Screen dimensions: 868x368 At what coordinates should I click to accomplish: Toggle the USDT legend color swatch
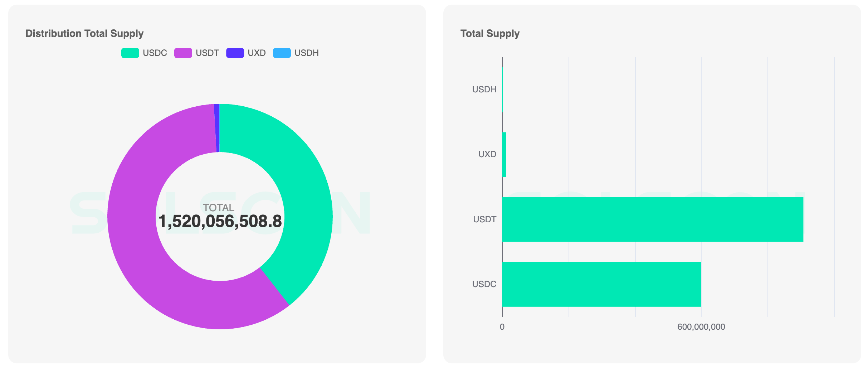click(x=183, y=53)
